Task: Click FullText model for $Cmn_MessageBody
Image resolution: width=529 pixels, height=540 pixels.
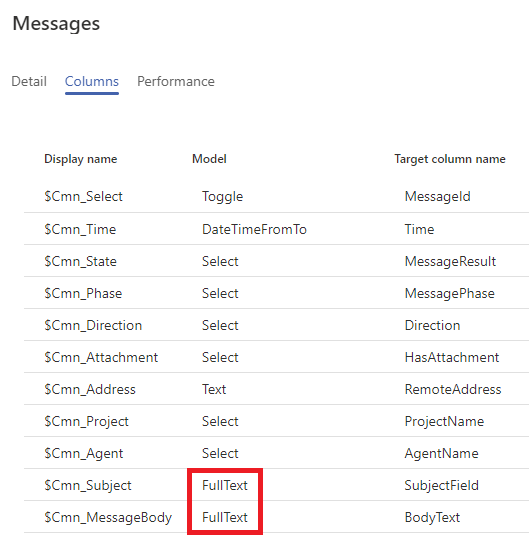Action: [225, 517]
